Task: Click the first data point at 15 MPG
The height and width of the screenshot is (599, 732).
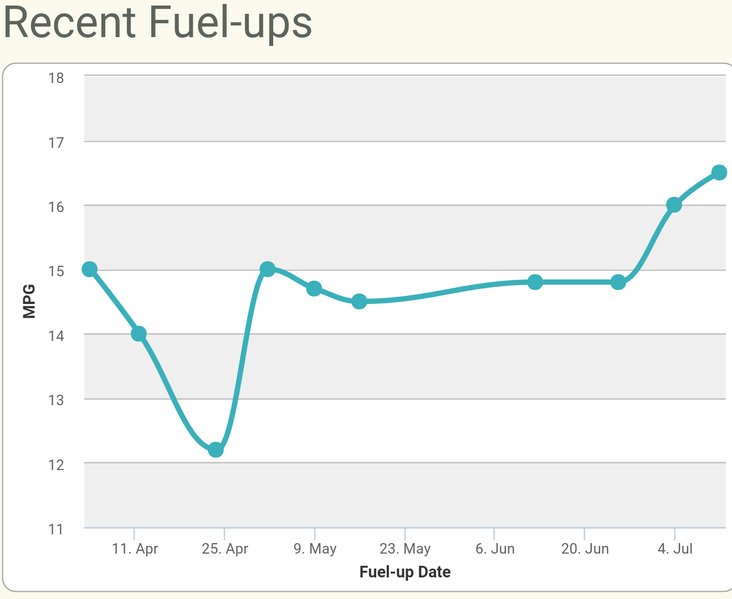Action: [x=90, y=269]
